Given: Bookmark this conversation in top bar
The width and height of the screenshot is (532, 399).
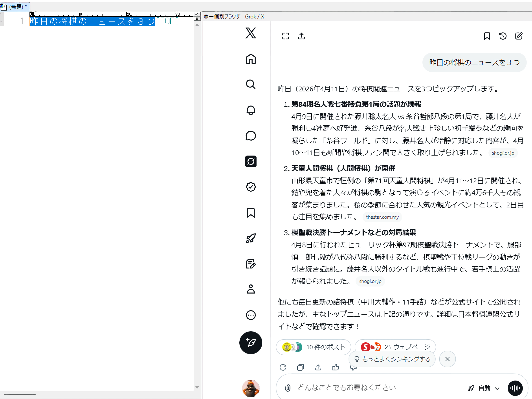Looking at the screenshot, I should tap(487, 36).
